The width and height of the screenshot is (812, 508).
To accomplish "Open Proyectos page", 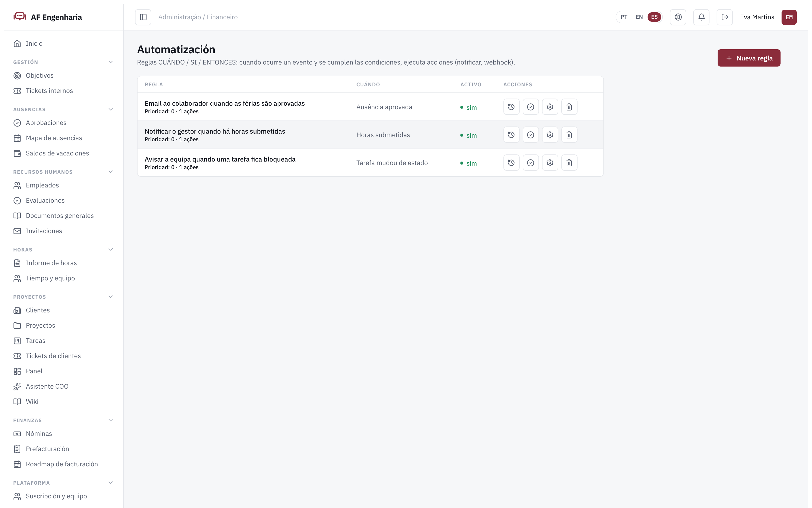I will coord(63,326).
